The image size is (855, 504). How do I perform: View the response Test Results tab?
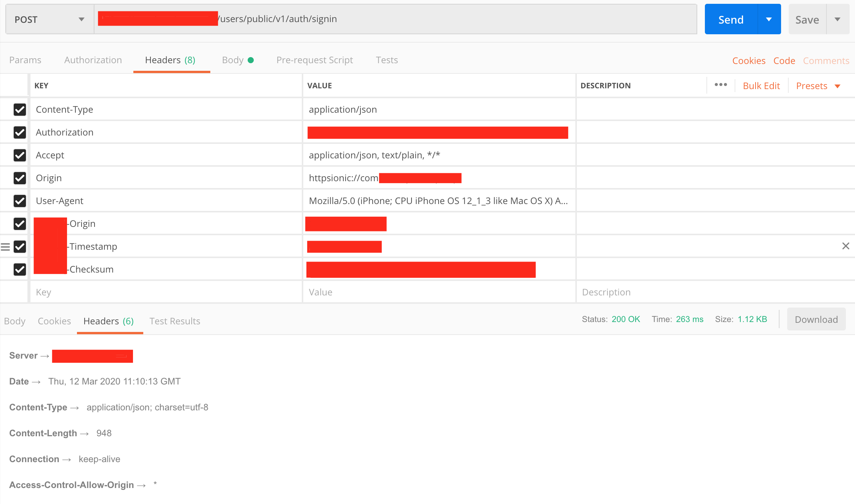[x=175, y=321]
